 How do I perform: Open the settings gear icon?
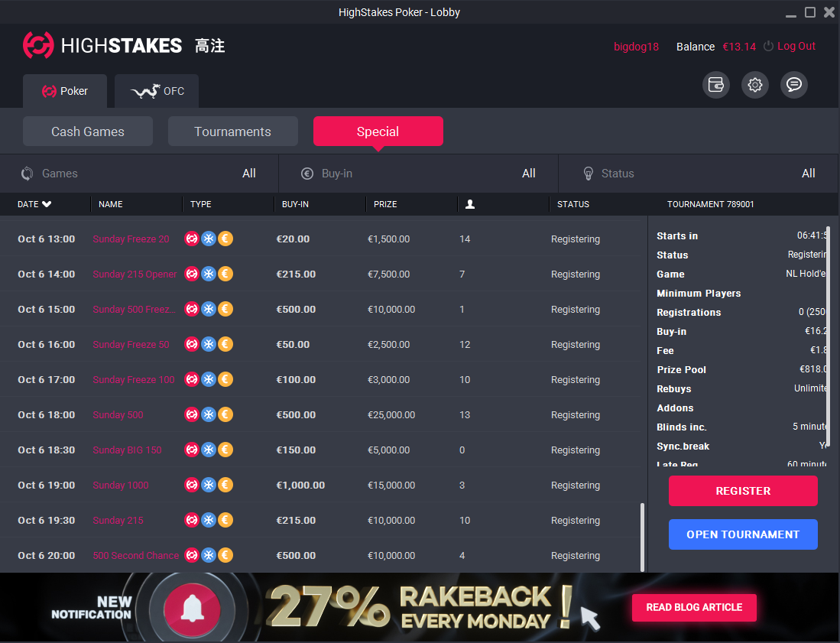click(x=755, y=85)
